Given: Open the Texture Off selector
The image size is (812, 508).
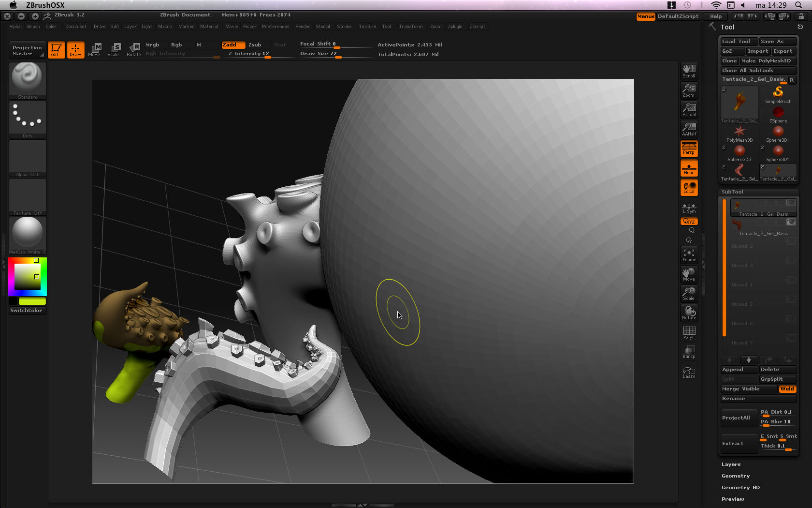Looking at the screenshot, I should [x=28, y=197].
